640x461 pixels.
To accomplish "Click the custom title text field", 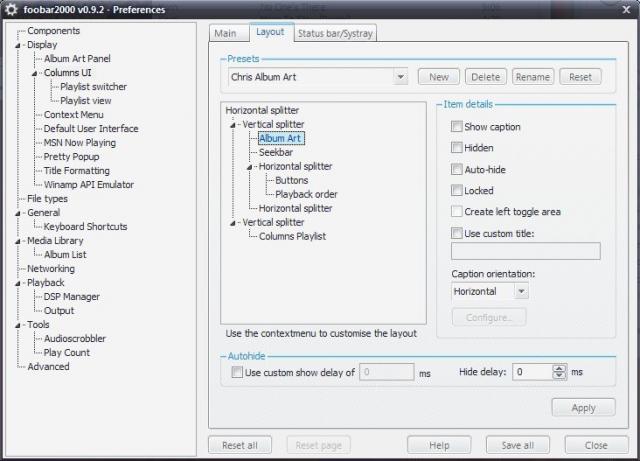I will point(526,251).
